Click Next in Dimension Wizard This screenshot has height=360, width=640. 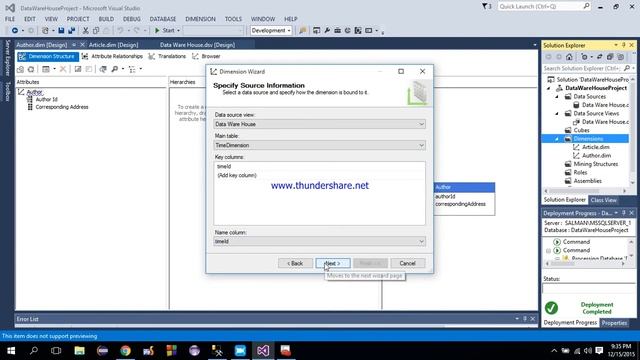(x=333, y=263)
